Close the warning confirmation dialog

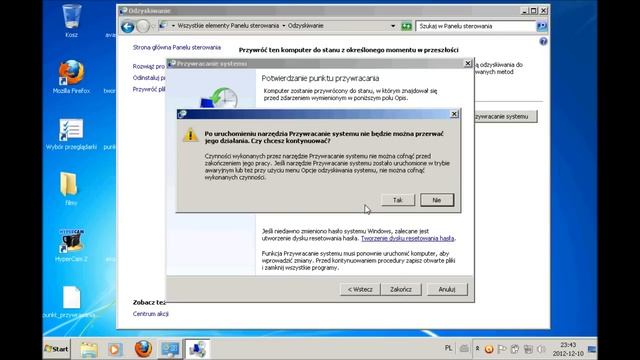[454, 114]
